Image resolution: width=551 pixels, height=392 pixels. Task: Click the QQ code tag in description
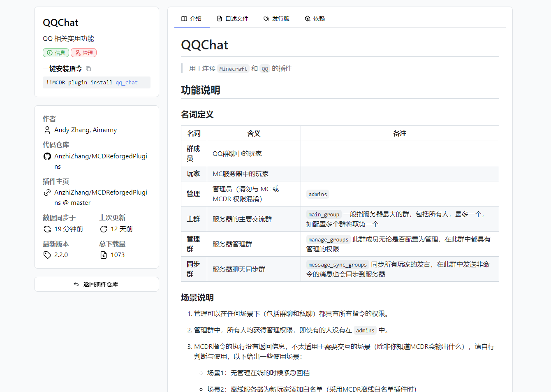[265, 69]
